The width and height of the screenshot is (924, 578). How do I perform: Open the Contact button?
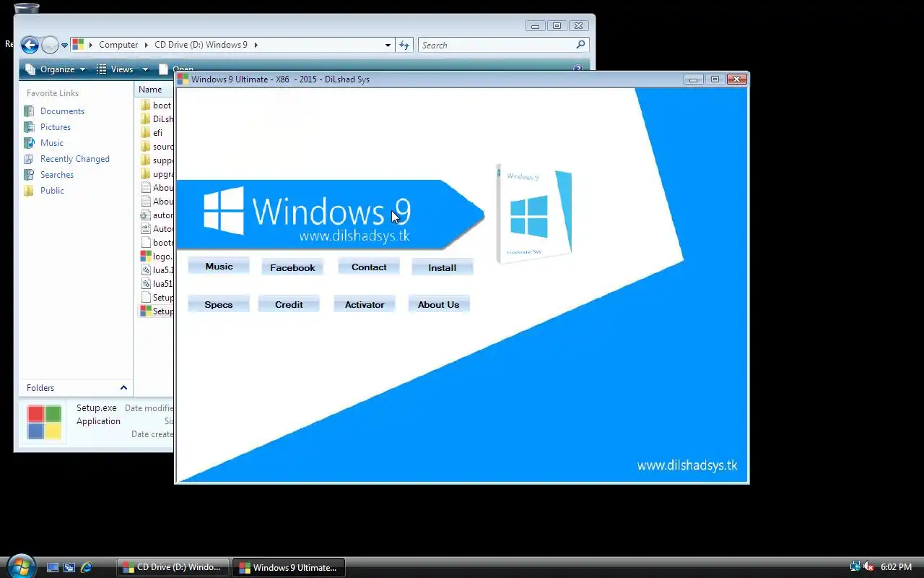click(x=369, y=267)
